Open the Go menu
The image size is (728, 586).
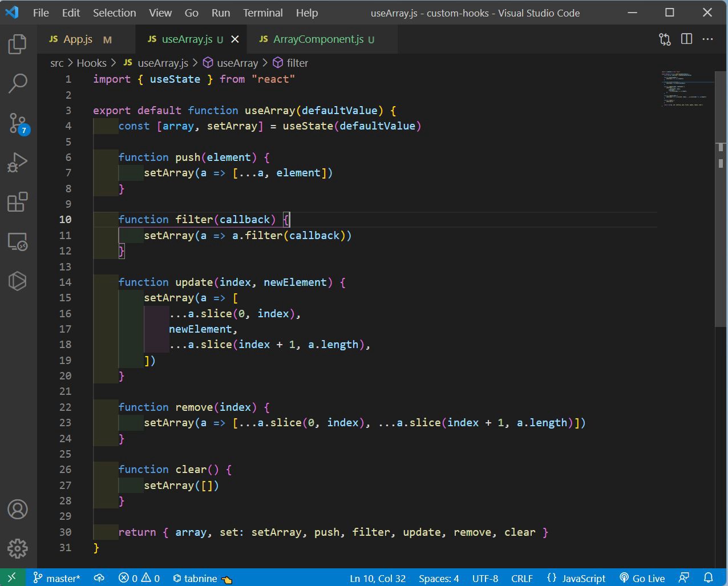pyautogui.click(x=192, y=13)
